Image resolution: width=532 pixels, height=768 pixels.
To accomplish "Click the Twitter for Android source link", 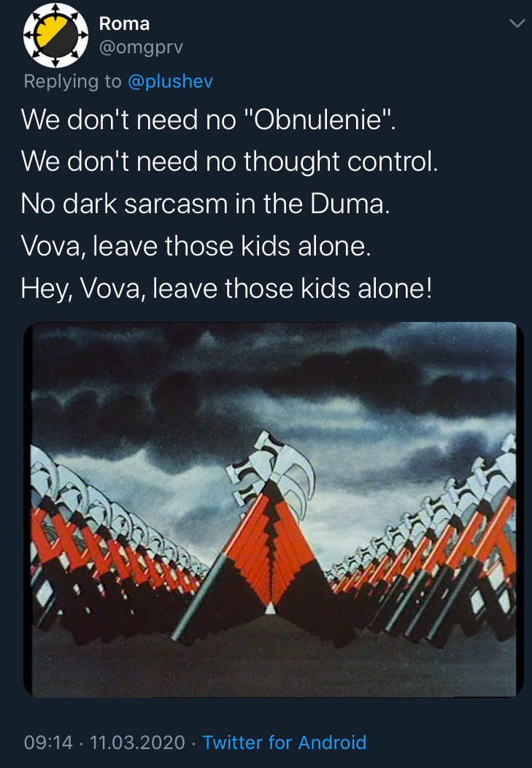I will (285, 742).
